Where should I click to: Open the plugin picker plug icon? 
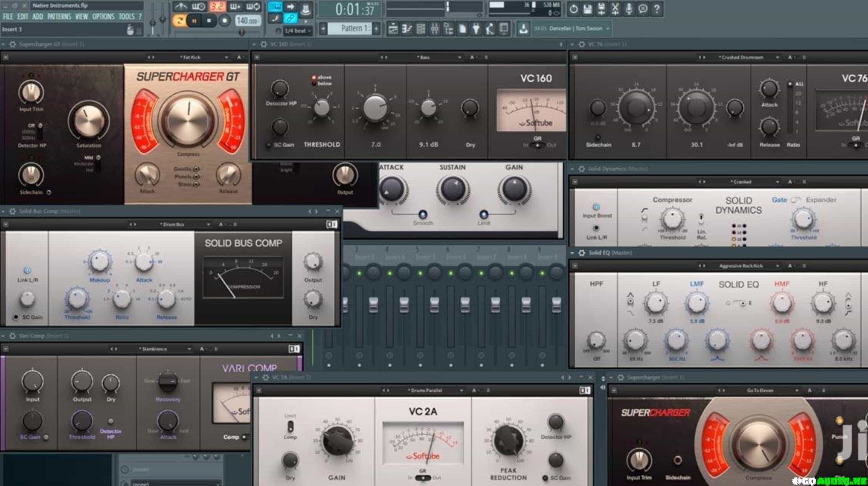[x=476, y=29]
